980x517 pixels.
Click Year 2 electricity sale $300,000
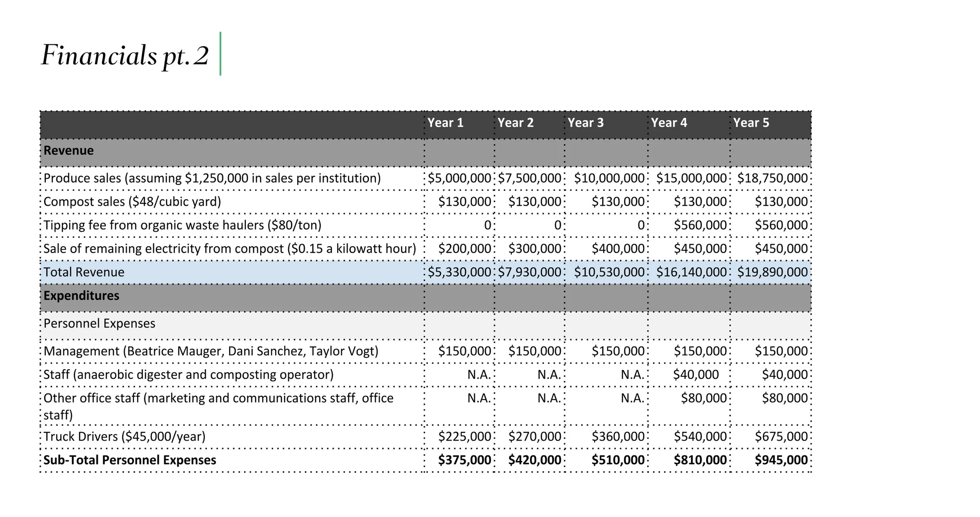pos(535,249)
